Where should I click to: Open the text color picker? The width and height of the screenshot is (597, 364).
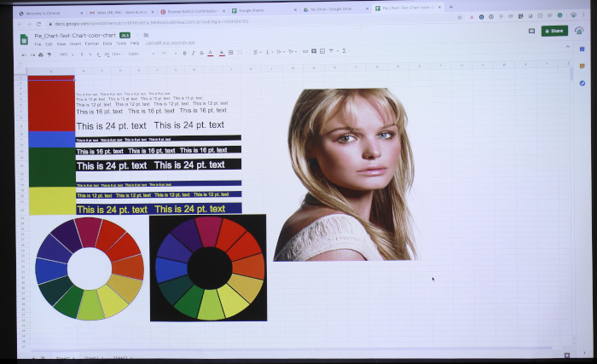tap(210, 54)
